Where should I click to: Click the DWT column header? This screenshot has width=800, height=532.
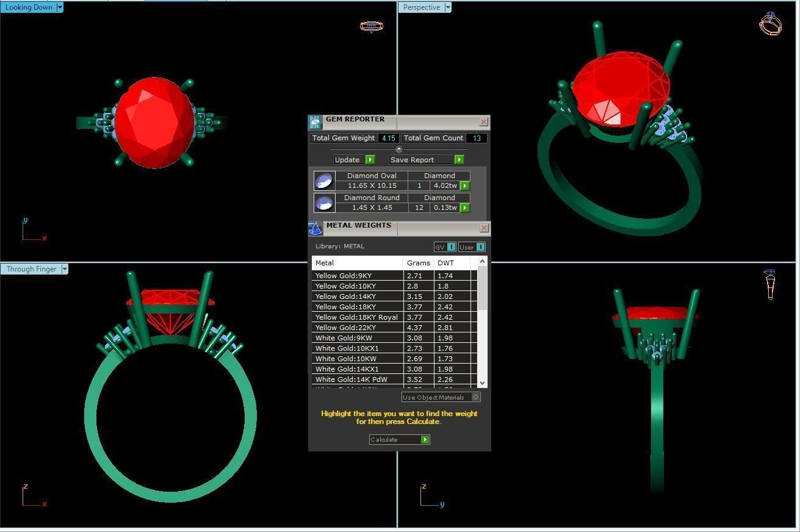[452, 263]
